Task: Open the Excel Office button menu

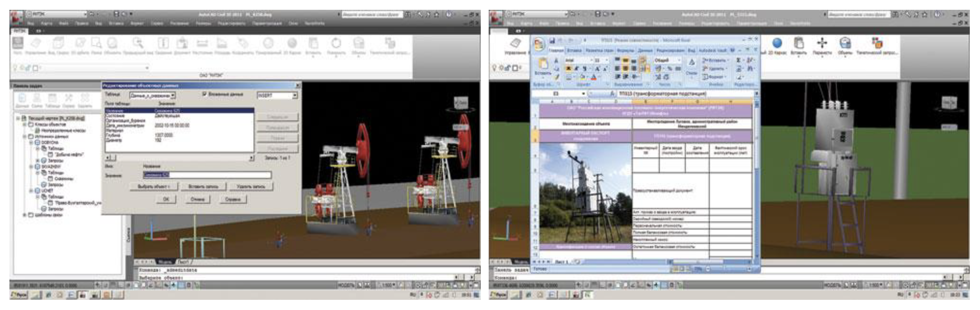Action: point(539,44)
